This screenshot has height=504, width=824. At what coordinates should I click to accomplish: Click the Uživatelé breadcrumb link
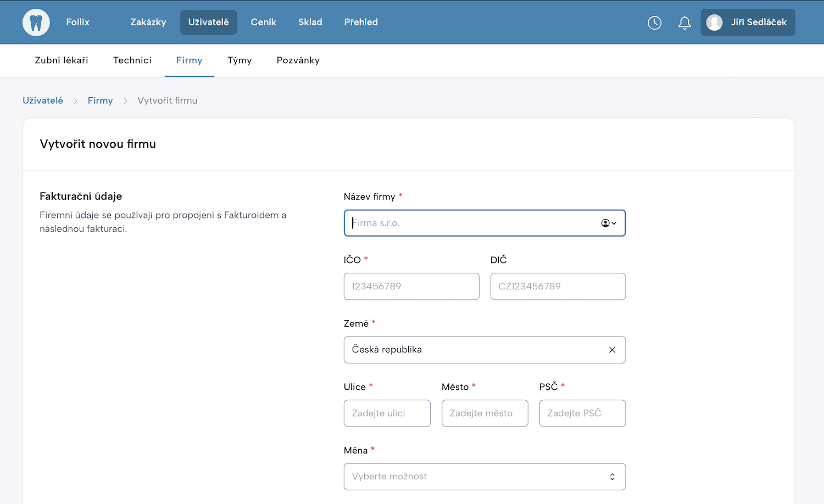[x=43, y=100]
